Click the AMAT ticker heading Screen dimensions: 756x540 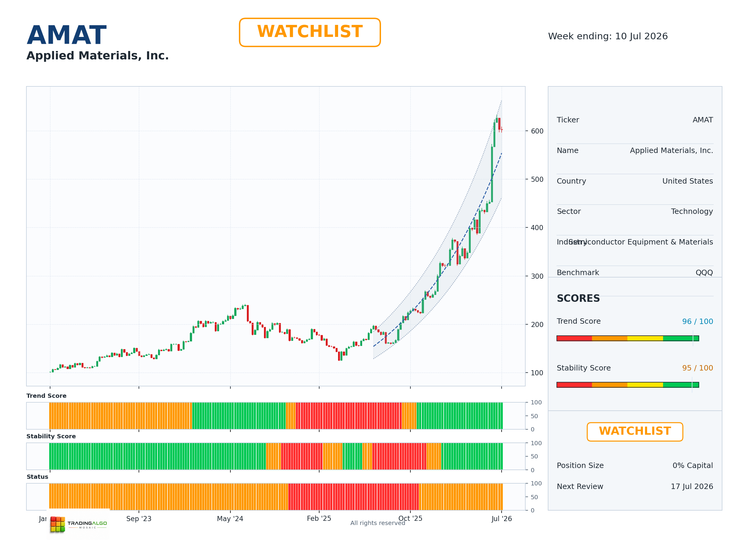tap(67, 35)
